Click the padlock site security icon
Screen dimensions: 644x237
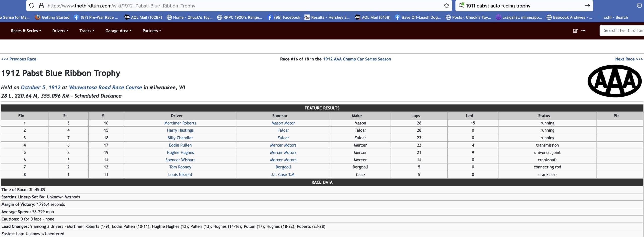(x=42, y=6)
